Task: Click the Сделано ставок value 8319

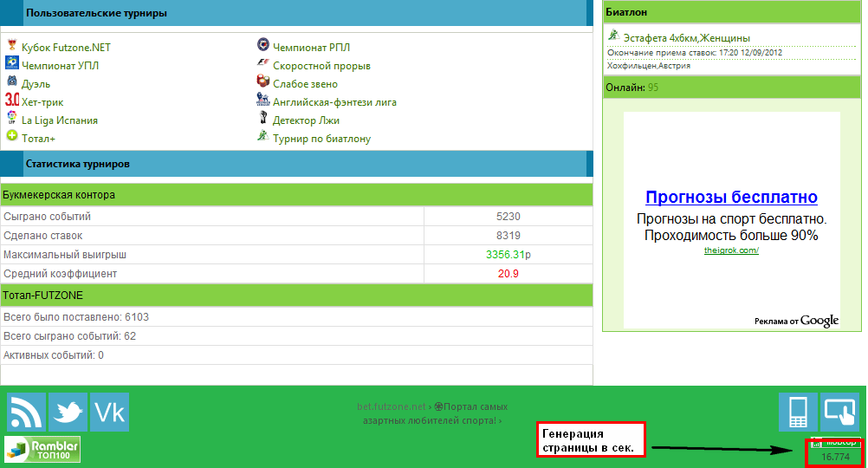Action: click(508, 236)
